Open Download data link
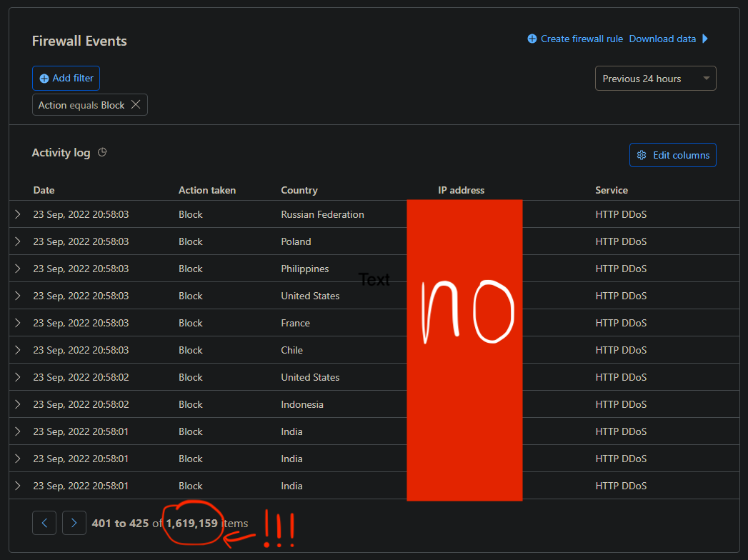The width and height of the screenshot is (748, 560). 662,39
